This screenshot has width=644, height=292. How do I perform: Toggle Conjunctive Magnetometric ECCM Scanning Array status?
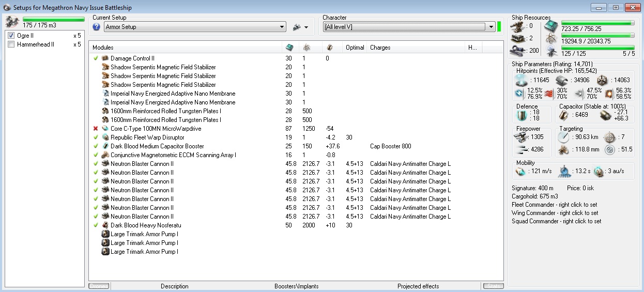96,155
